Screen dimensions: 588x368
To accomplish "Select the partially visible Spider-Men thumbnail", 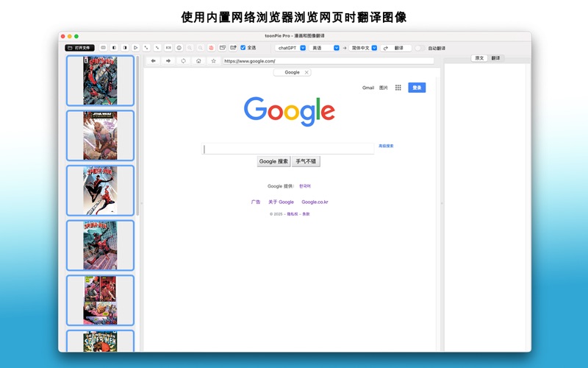I will point(100,341).
